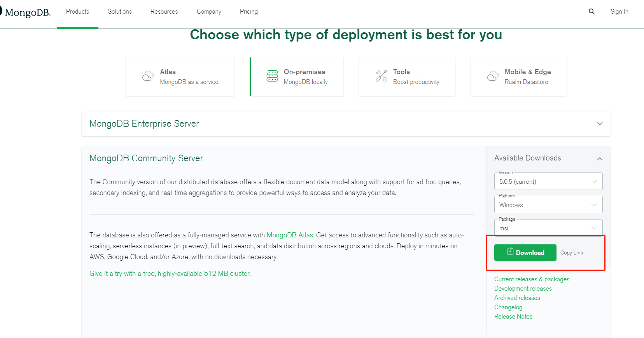Select the Mobile & Edge cloud icon
This screenshot has width=644, height=338.
[x=493, y=76]
